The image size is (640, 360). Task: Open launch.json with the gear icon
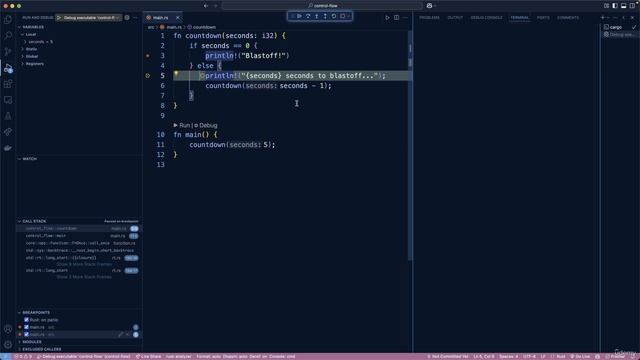click(127, 18)
